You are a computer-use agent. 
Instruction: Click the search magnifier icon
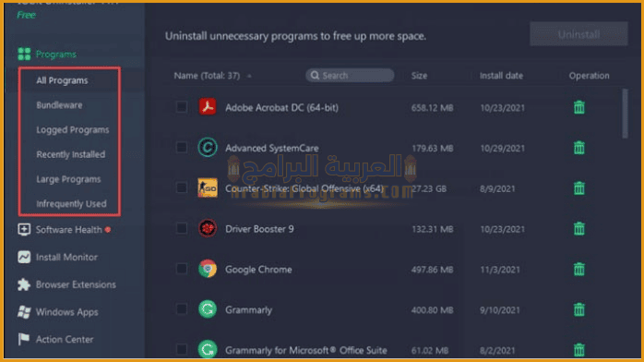tap(315, 75)
